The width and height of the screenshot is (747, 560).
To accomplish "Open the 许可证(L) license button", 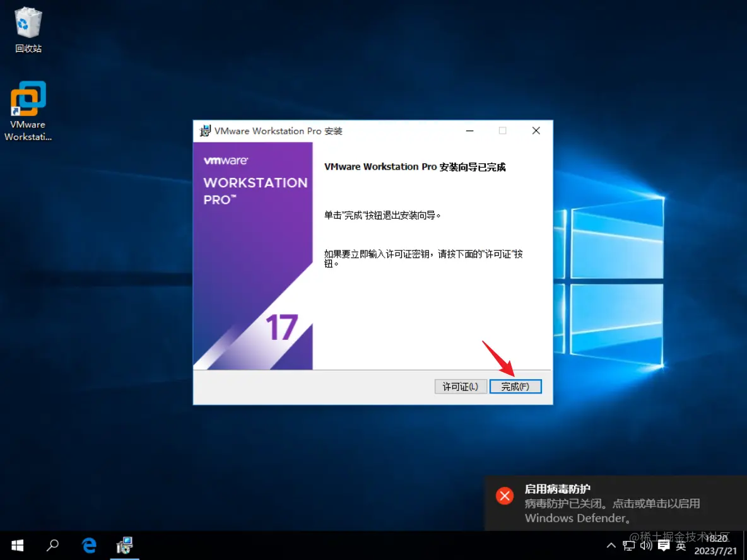I will 460,386.
